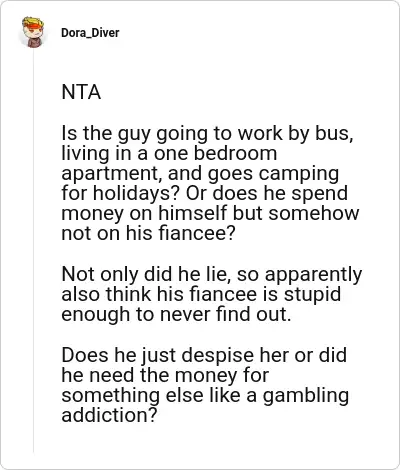Click the line 'something else like a gambling'

pyautogui.click(x=205, y=396)
